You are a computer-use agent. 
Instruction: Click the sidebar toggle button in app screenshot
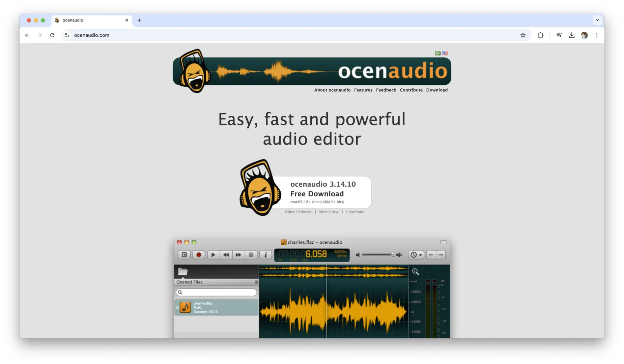tap(184, 255)
